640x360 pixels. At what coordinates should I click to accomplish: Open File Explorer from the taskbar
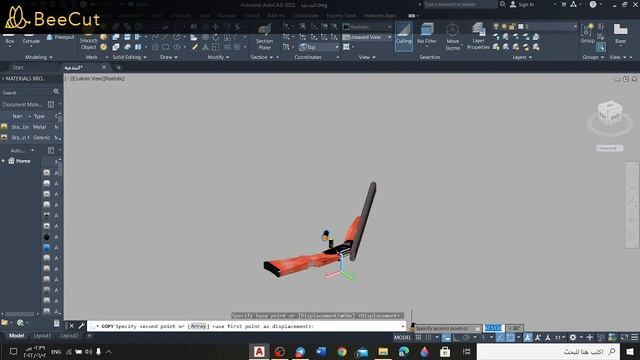[383, 351]
